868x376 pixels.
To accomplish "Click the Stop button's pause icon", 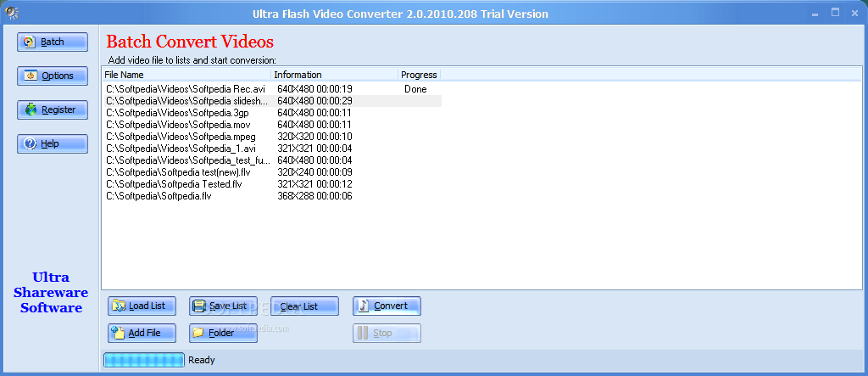I will click(363, 333).
